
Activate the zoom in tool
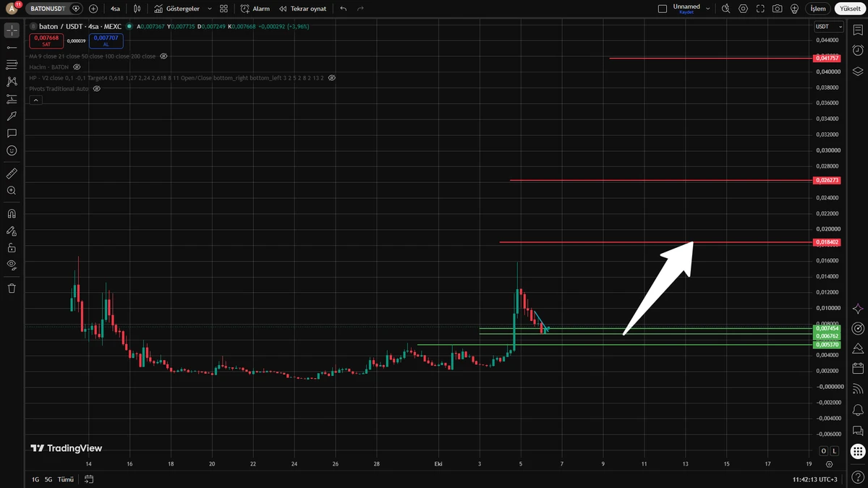(x=12, y=191)
